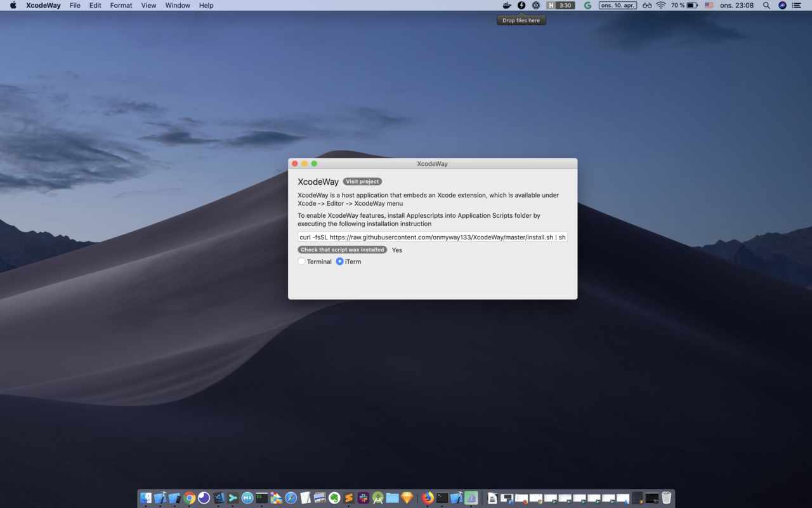This screenshot has height=508, width=812.
Task: Click the glasses icon in menu bar
Action: (x=647, y=5)
